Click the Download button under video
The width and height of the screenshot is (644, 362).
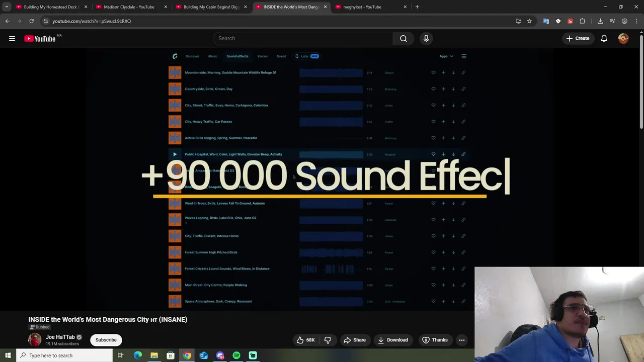pyautogui.click(x=393, y=340)
